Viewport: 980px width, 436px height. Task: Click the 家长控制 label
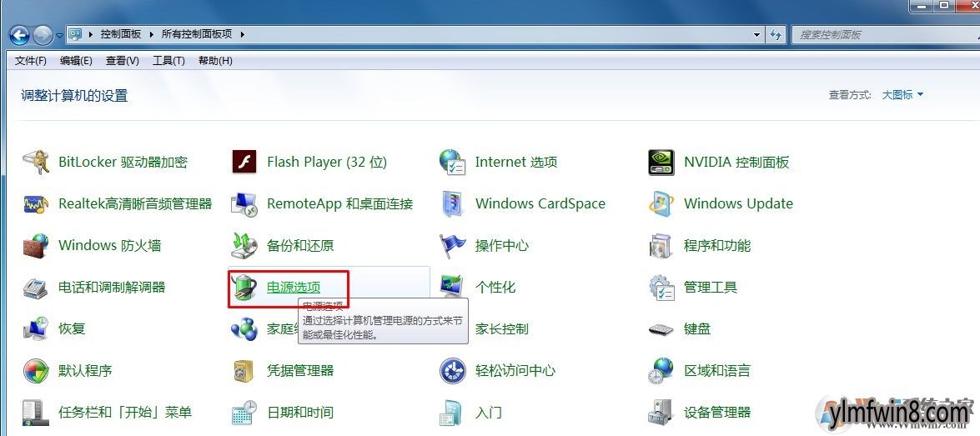(502, 328)
